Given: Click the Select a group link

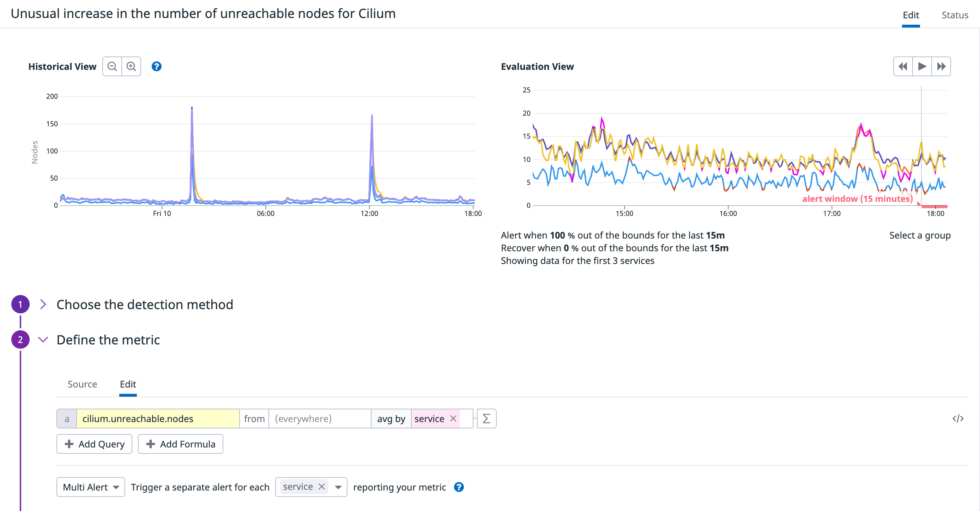Looking at the screenshot, I should click(x=920, y=235).
